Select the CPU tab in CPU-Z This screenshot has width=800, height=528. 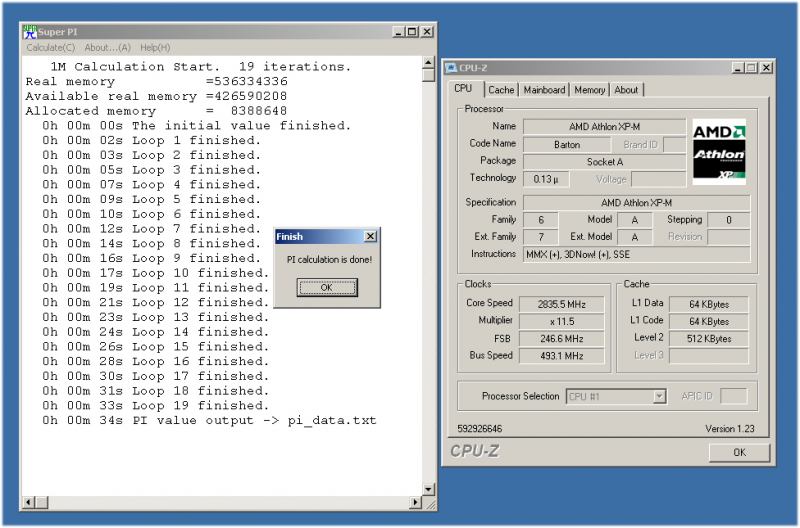463,88
